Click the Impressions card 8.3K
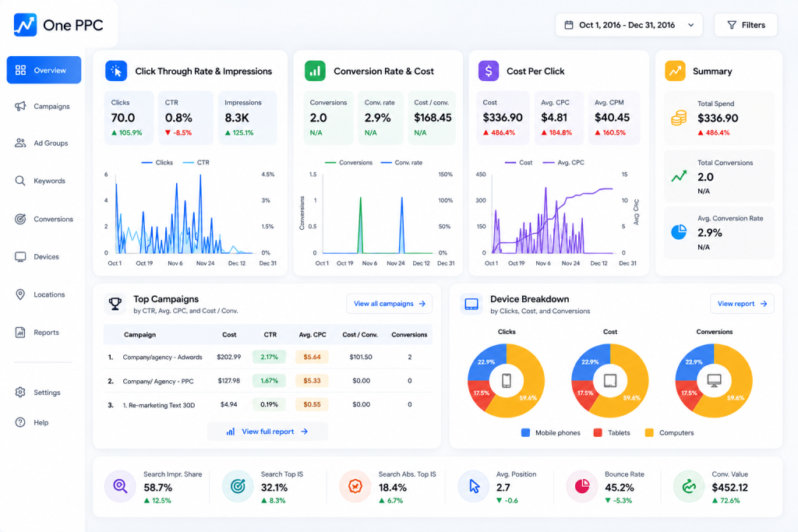 [x=247, y=118]
